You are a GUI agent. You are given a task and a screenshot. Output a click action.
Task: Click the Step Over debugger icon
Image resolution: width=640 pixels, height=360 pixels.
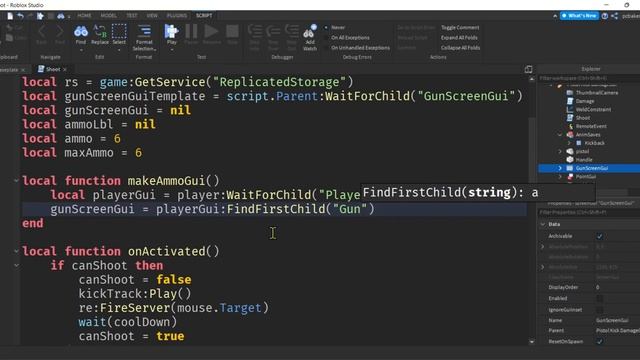click(273, 32)
